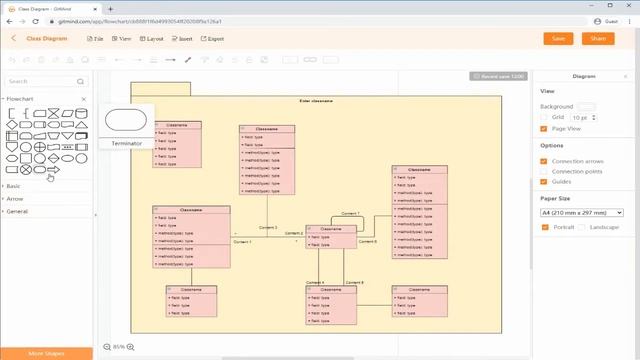The width and height of the screenshot is (640, 360).
Task: Select the curly brace annotation shape
Action: pos(26,113)
